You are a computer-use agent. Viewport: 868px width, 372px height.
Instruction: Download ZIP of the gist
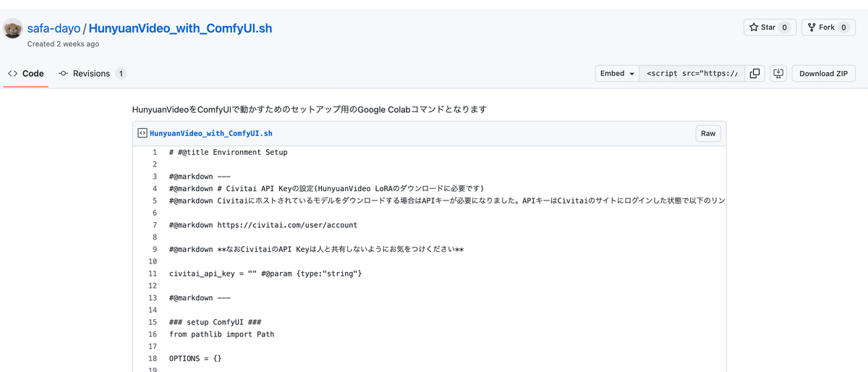[824, 73]
